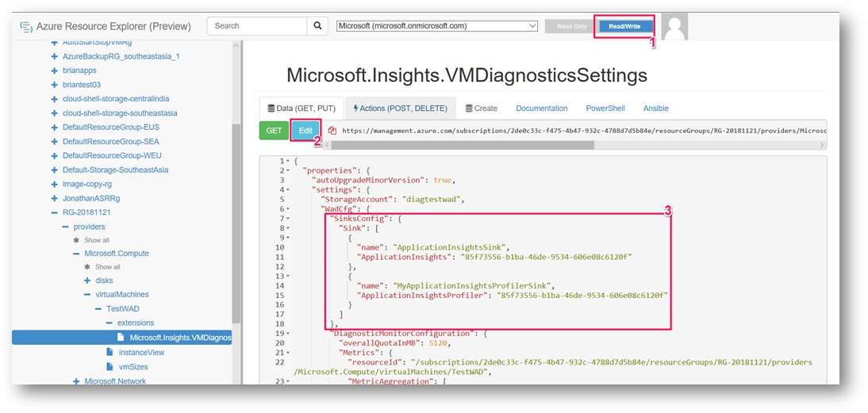This screenshot has height=413, width=868.
Task: Click the copy URL icon
Action: pyautogui.click(x=332, y=131)
